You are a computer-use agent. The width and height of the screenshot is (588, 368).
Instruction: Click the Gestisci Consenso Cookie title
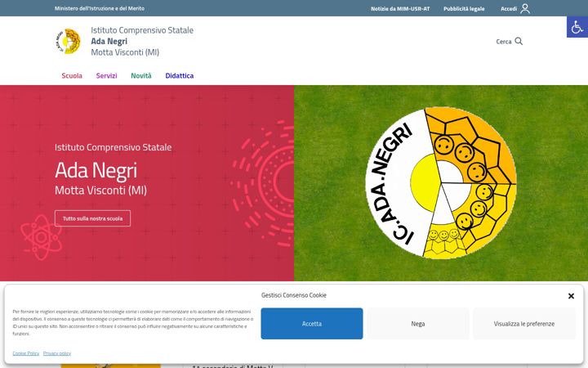294,295
